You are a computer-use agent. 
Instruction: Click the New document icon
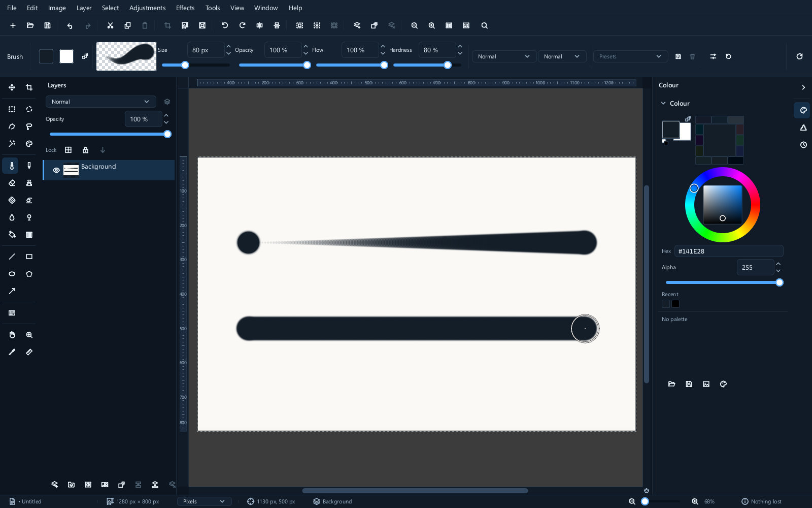(13, 25)
